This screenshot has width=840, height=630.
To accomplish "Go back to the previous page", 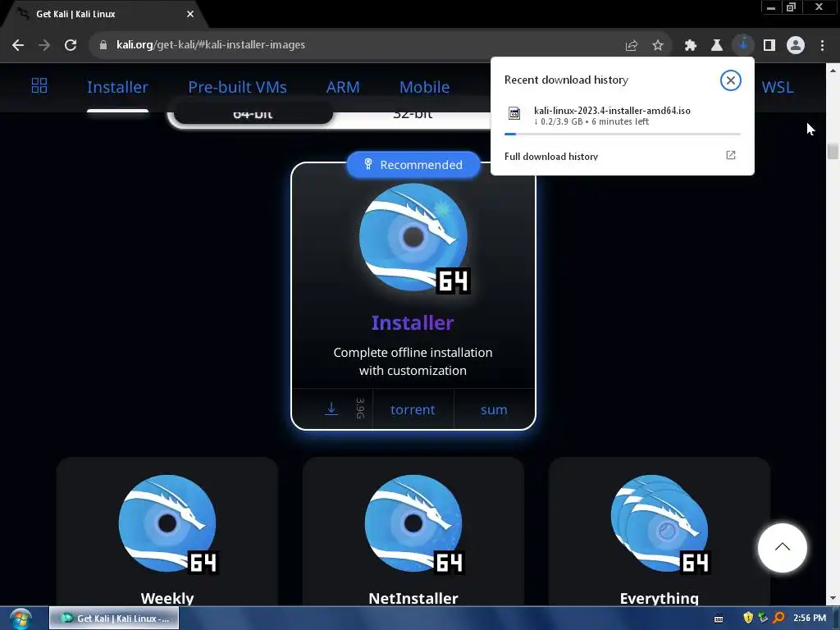I will 18,45.
